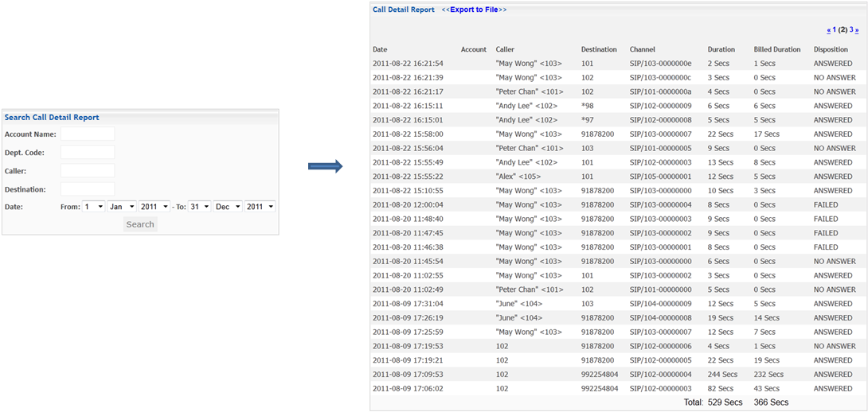Select the row dated 2011-08-22 16:21:54
The height and width of the screenshot is (412, 868).
click(618, 64)
